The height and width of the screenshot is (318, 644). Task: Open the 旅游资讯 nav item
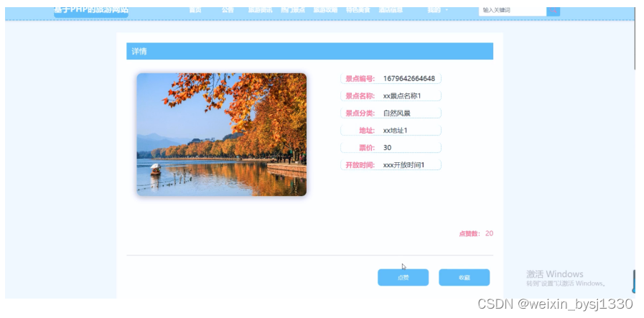point(260,10)
